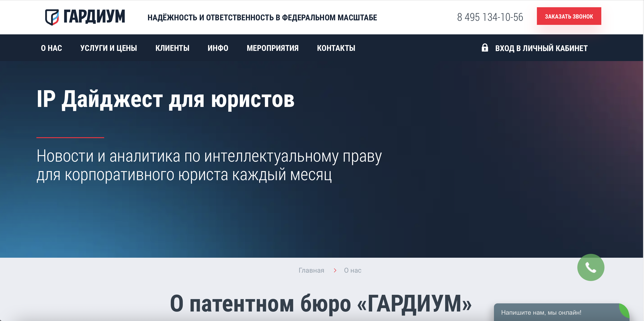Select the КЛИЕНТЫ navigation item
The height and width of the screenshot is (321, 644).
coord(172,48)
